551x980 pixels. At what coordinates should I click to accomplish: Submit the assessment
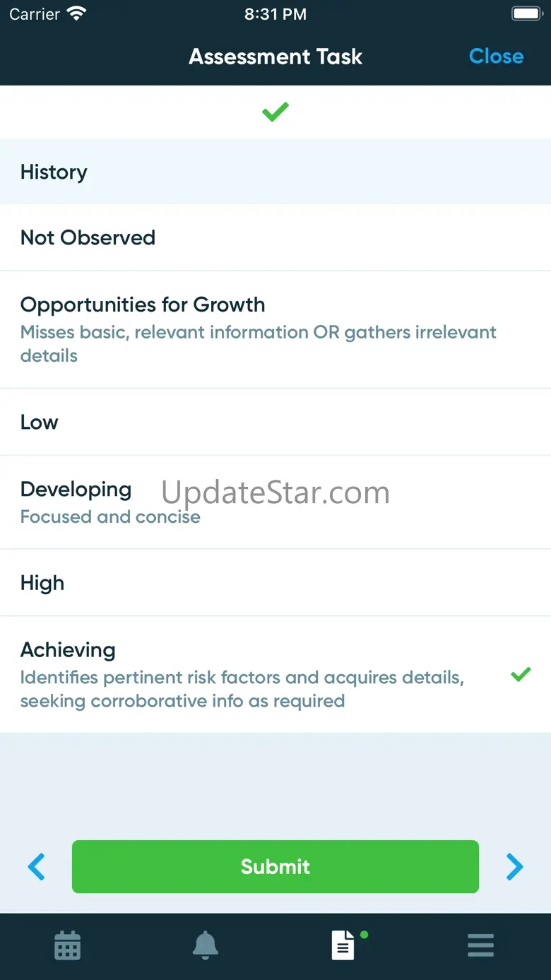pos(275,866)
